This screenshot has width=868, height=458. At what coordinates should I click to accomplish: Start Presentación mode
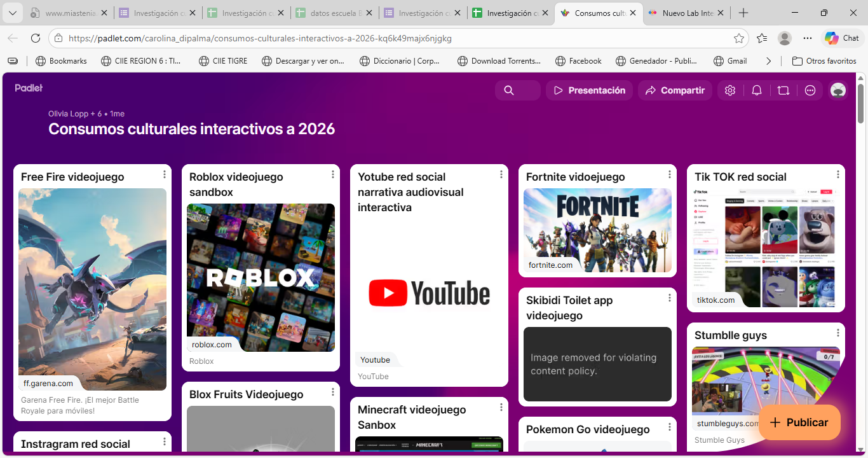[x=589, y=90]
